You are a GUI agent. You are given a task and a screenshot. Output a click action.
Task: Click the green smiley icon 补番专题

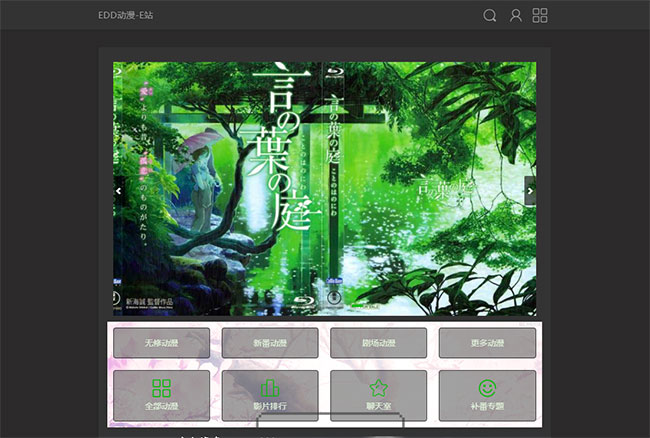click(x=487, y=387)
